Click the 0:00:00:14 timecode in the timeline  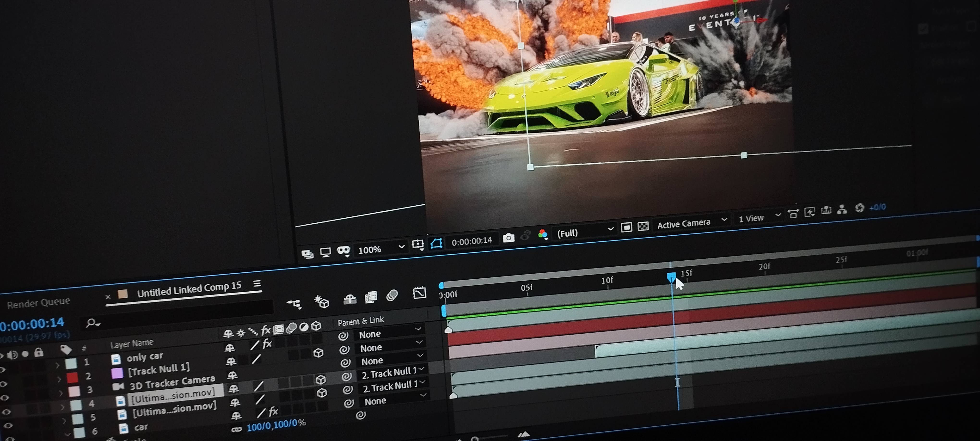pyautogui.click(x=32, y=324)
